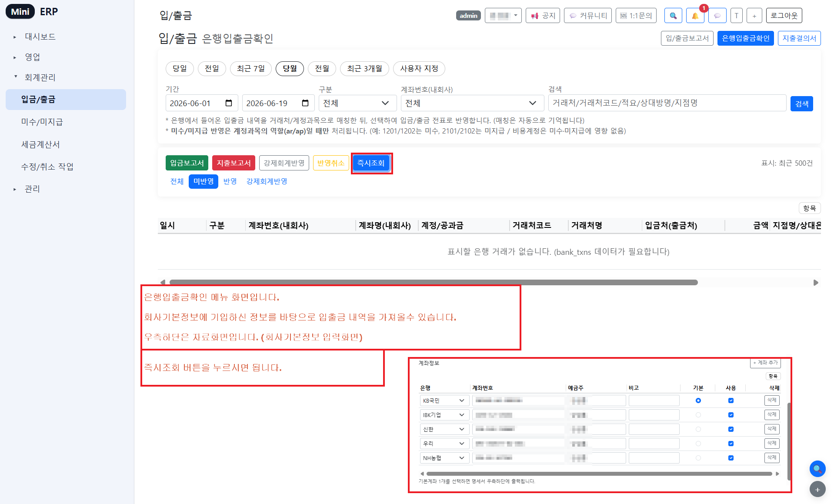Open calendar picker for end date 2026-06-19

point(305,103)
